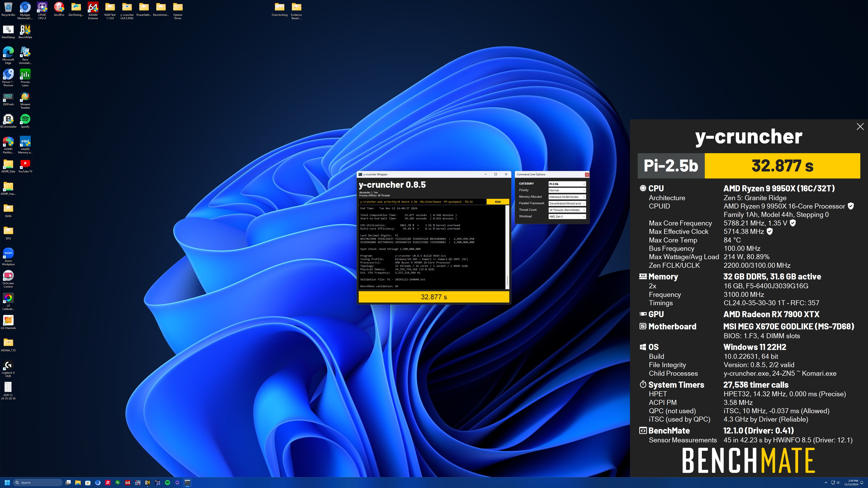The height and width of the screenshot is (488, 868).
Task: Click the y-cruncher output scrollbar
Action: tap(507, 247)
